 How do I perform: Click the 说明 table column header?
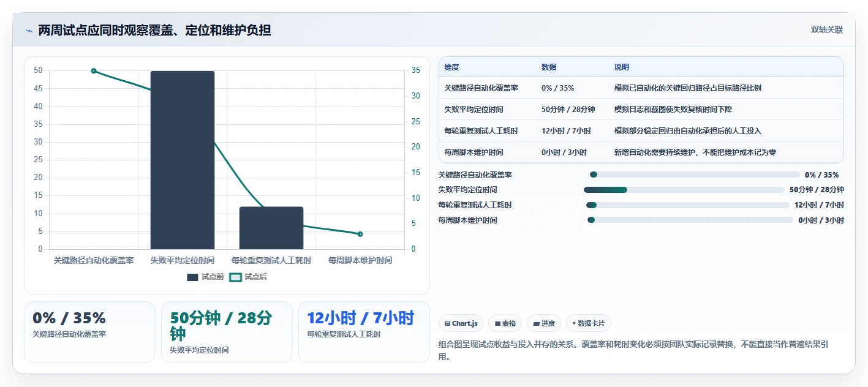[x=622, y=67]
